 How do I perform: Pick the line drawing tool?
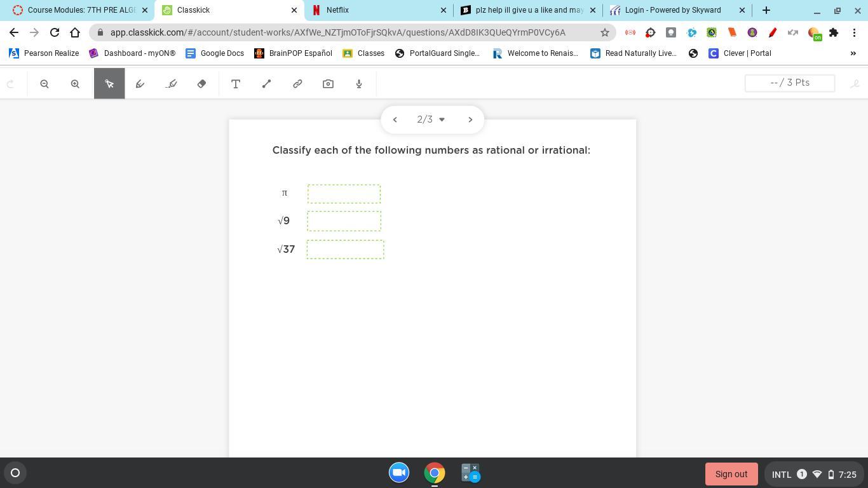(x=267, y=84)
